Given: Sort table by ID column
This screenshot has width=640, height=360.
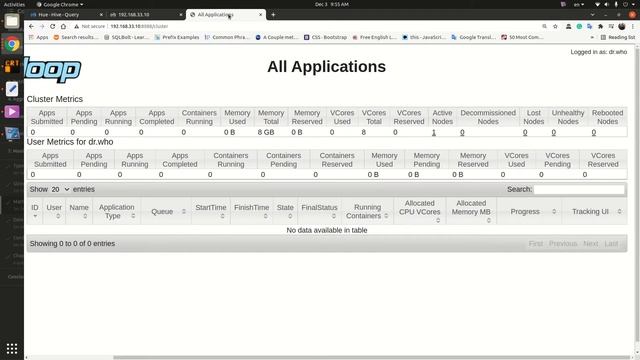Looking at the screenshot, I should 35,211.
